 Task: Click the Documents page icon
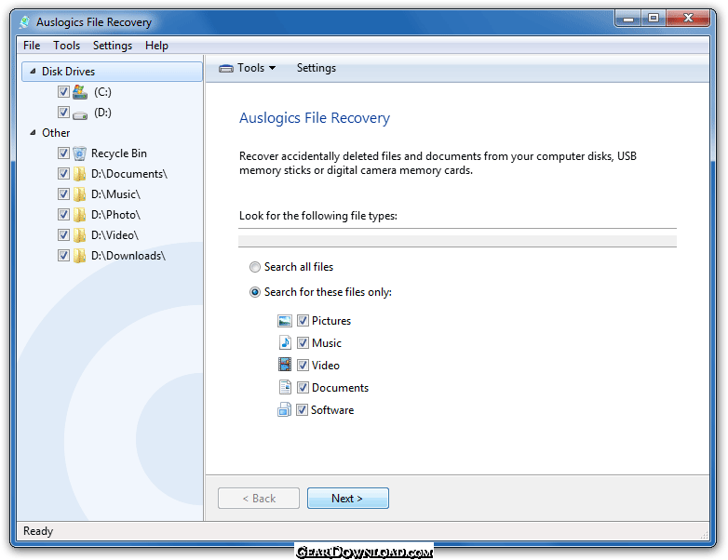[285, 387]
